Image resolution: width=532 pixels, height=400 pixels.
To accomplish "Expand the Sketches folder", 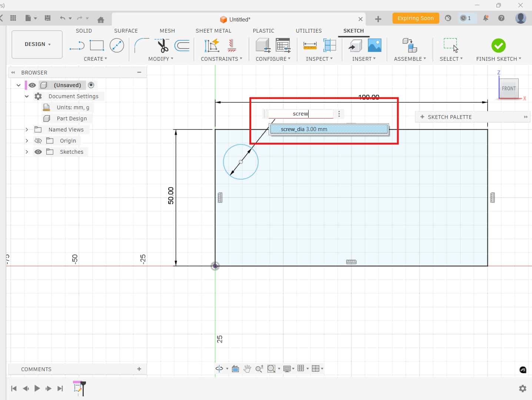I will 27,152.
